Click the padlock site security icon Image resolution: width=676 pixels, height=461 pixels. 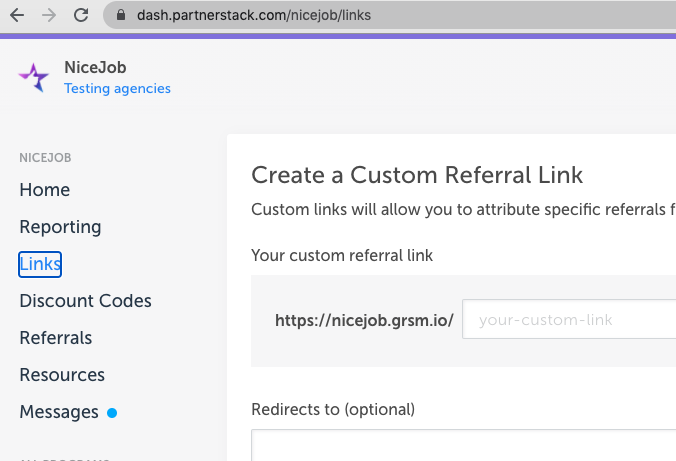click(x=121, y=15)
